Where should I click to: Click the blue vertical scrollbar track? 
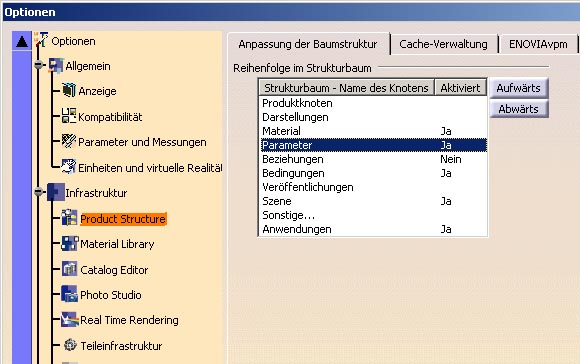(x=22, y=207)
